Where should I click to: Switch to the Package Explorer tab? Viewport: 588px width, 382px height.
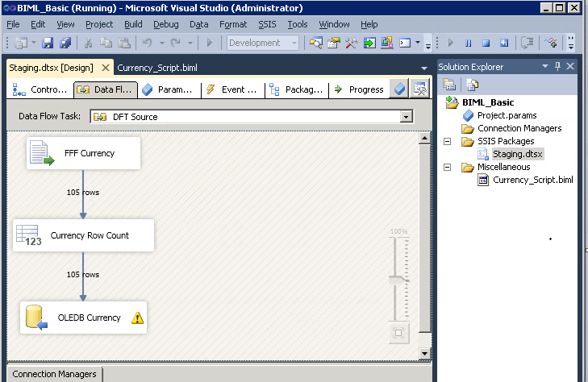(x=297, y=89)
